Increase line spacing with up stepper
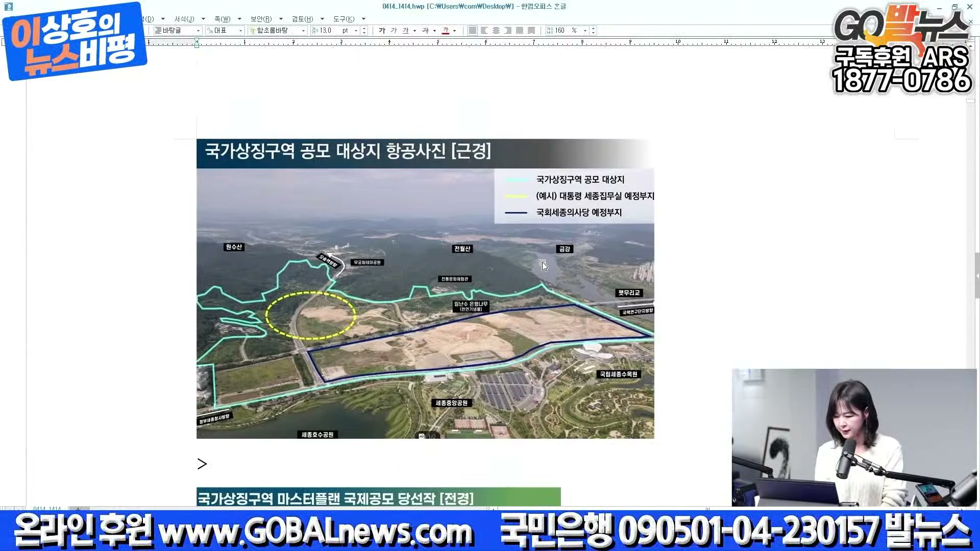 pyautogui.click(x=593, y=29)
